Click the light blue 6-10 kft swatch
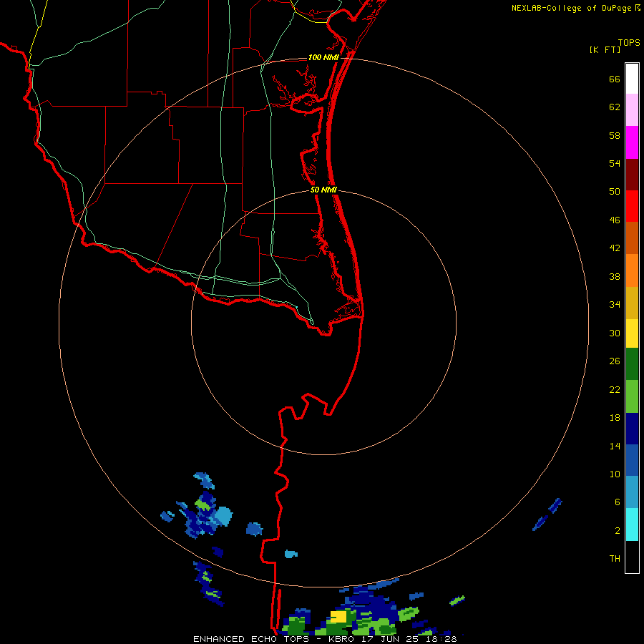This screenshot has width=644, height=644. [x=632, y=492]
